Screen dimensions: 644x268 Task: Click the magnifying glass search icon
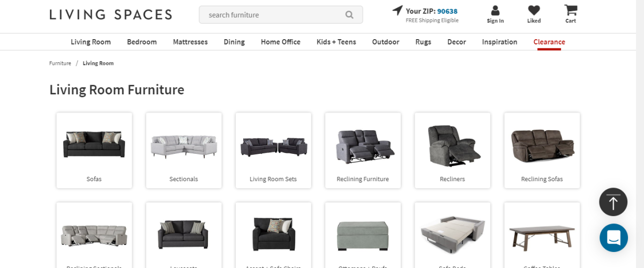click(x=349, y=15)
